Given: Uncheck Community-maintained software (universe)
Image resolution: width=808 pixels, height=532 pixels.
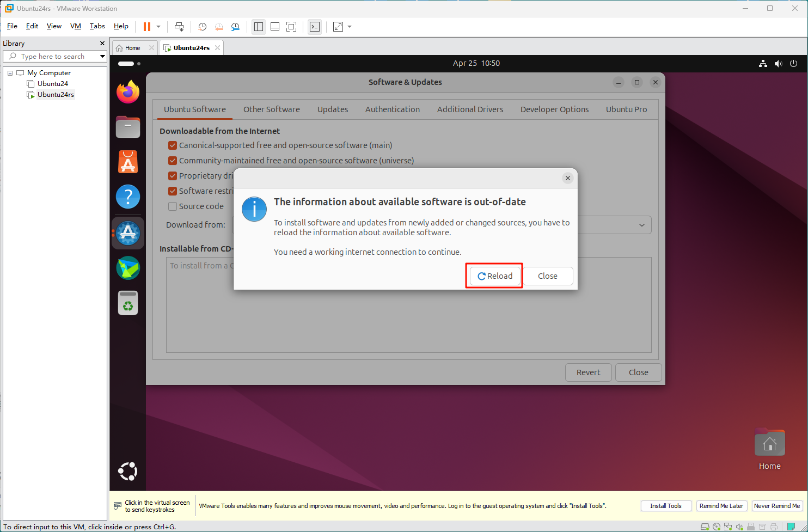Looking at the screenshot, I should (x=173, y=161).
